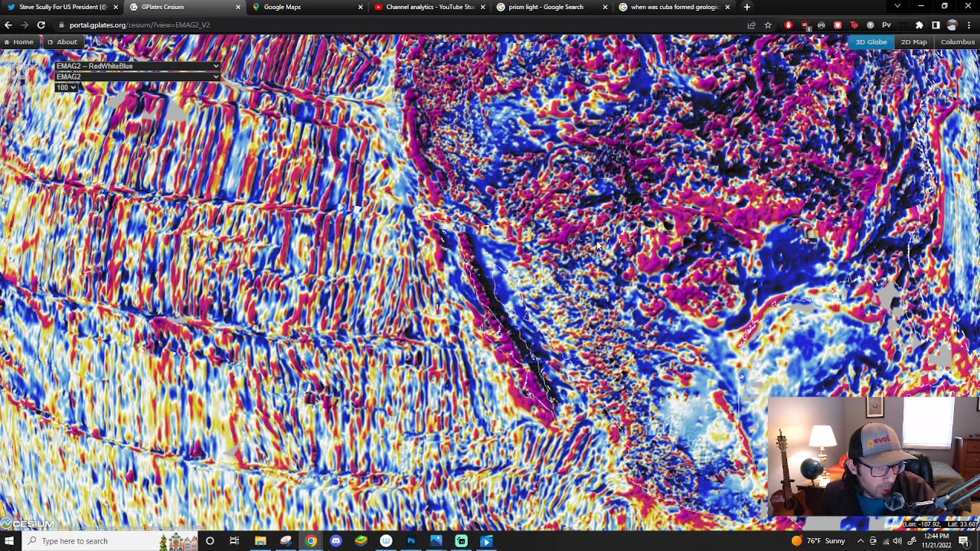Image resolution: width=980 pixels, height=551 pixels.
Task: Expand the second EMAG2 dropdown
Action: (x=138, y=77)
